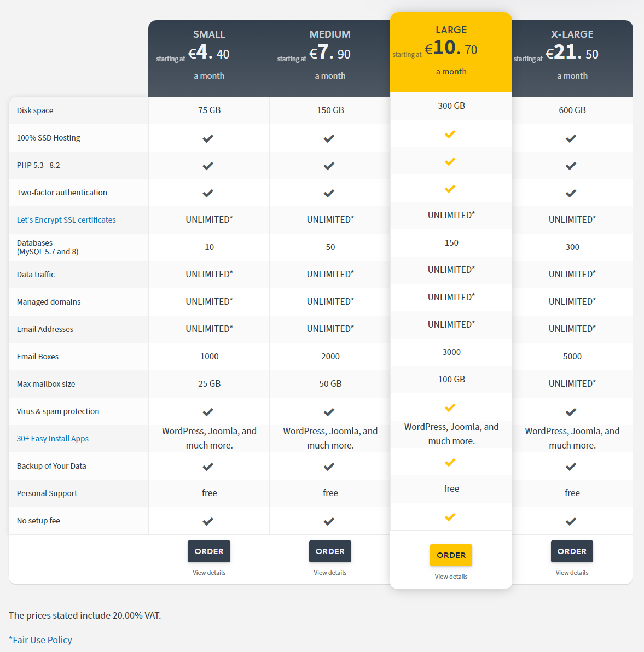
Task: Open View details under the X-Large plan
Action: (x=572, y=573)
